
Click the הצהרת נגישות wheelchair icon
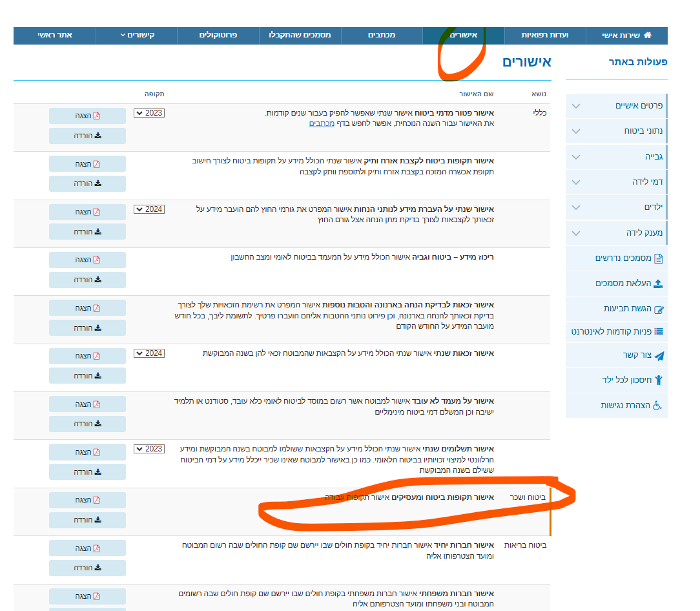657,406
